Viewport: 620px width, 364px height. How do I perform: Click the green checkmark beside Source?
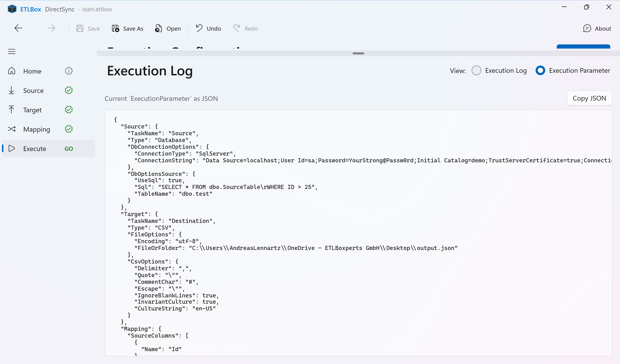pyautogui.click(x=69, y=90)
